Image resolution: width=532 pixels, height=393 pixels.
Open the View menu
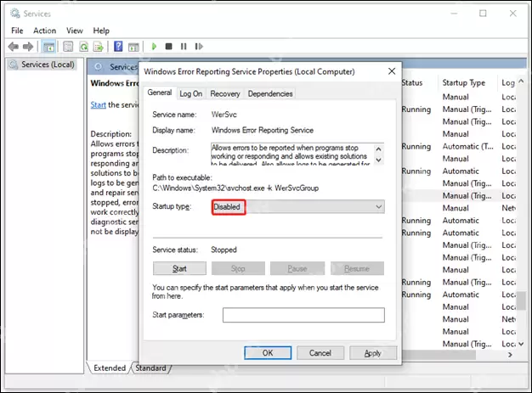coord(74,31)
